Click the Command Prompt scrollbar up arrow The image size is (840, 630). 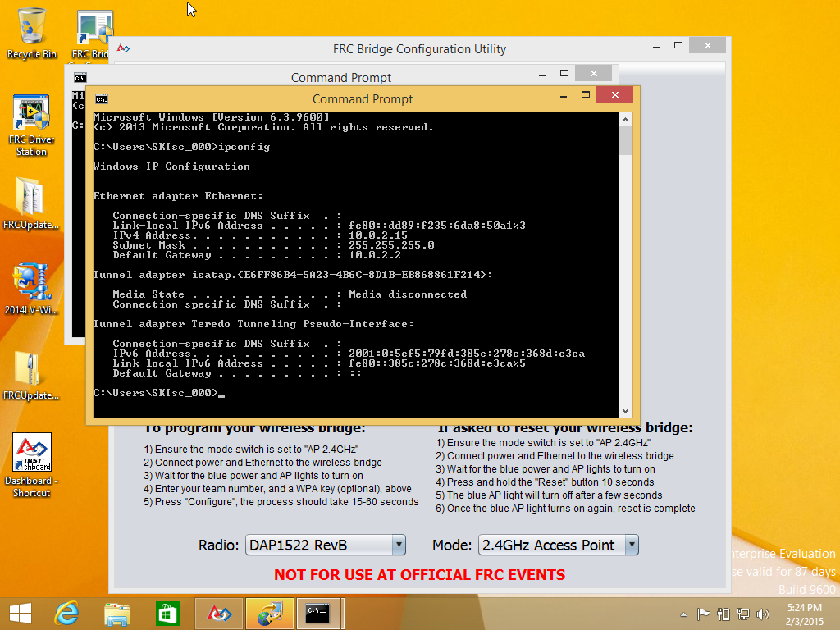pyautogui.click(x=625, y=120)
